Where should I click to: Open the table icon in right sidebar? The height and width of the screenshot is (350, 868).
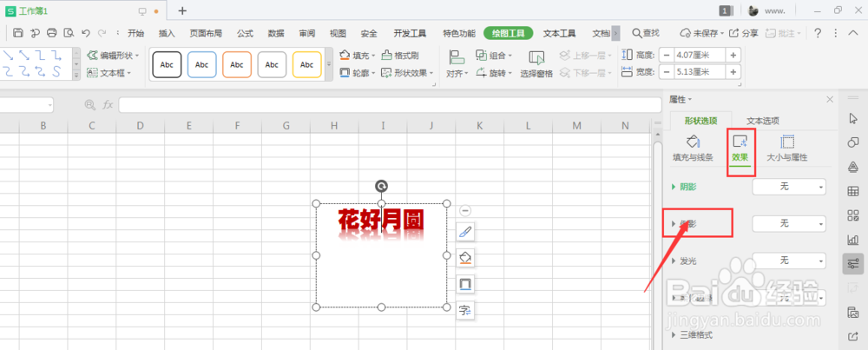point(853,192)
